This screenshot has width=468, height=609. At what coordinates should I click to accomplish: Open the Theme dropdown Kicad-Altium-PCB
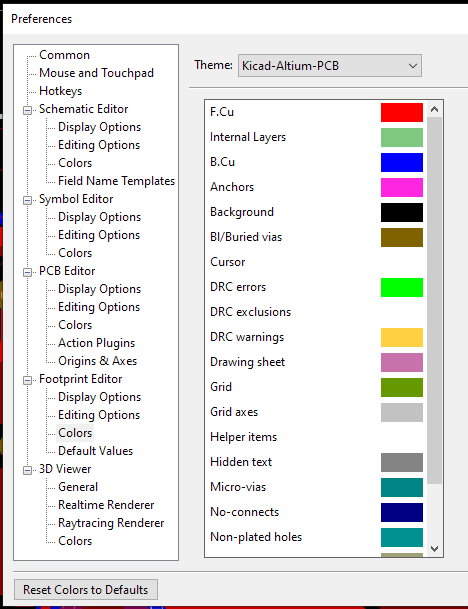[x=330, y=66]
